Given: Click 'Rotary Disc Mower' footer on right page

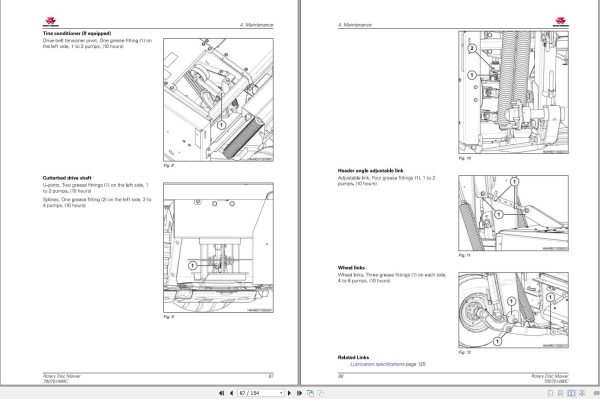Looking at the screenshot, I should pyautogui.click(x=550, y=376).
